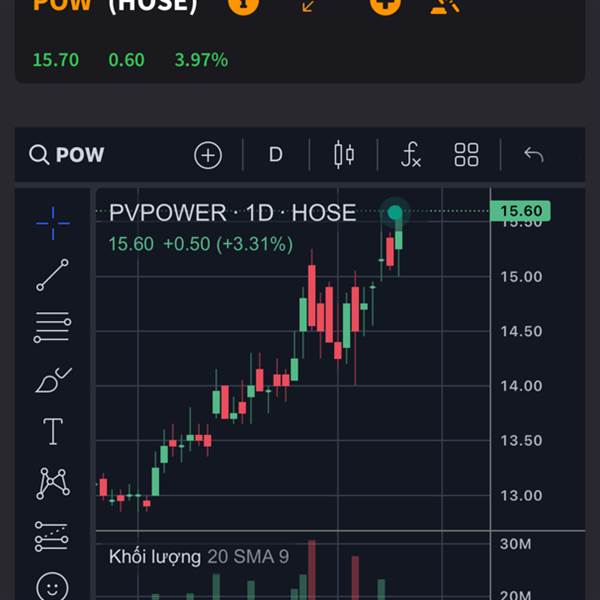Click the POW symbol search field
600x600 pixels.
click(x=67, y=155)
